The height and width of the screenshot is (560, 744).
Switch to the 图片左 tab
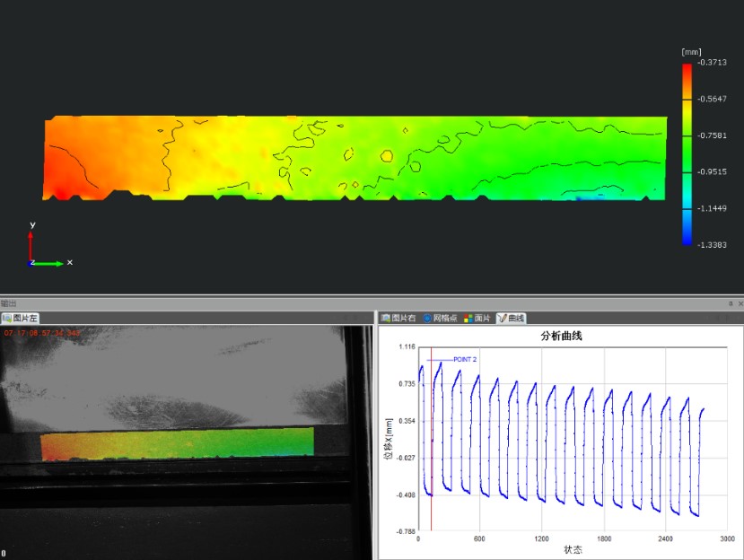coord(20,318)
